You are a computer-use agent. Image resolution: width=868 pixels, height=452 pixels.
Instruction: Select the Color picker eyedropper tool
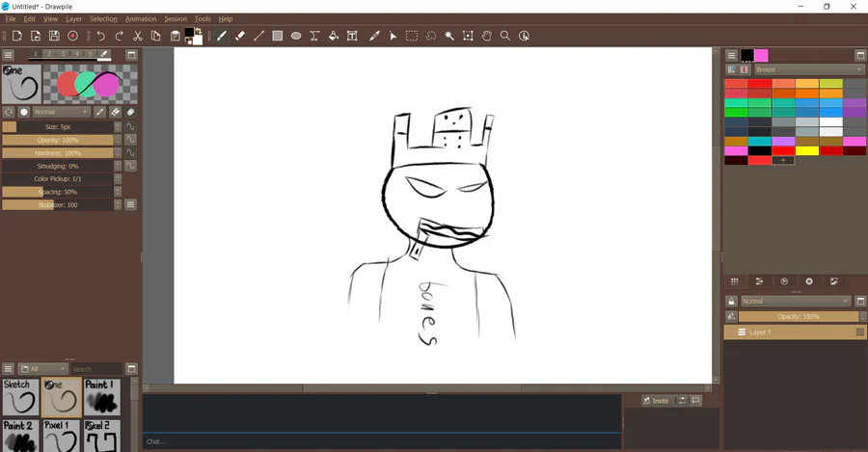(x=375, y=36)
